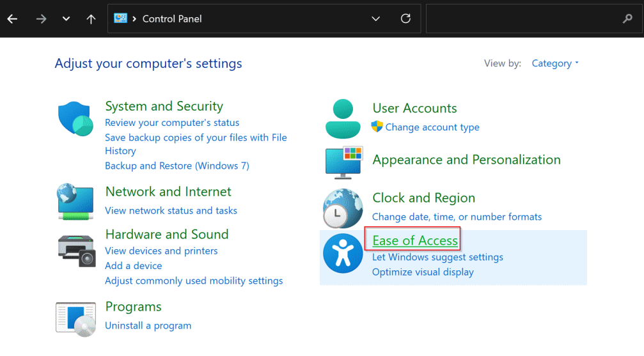Screen dimensions: 644x356
Task: Open System and Security category
Action: coord(164,106)
